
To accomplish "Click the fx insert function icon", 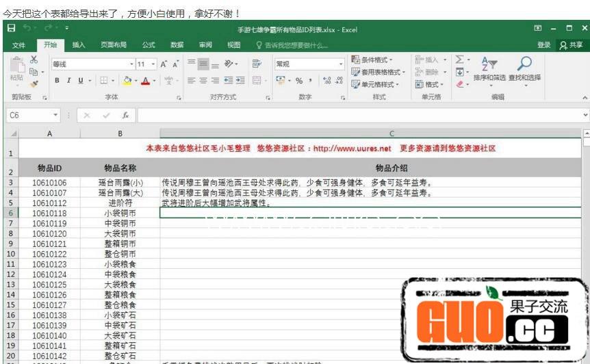I will pyautogui.click(x=125, y=115).
